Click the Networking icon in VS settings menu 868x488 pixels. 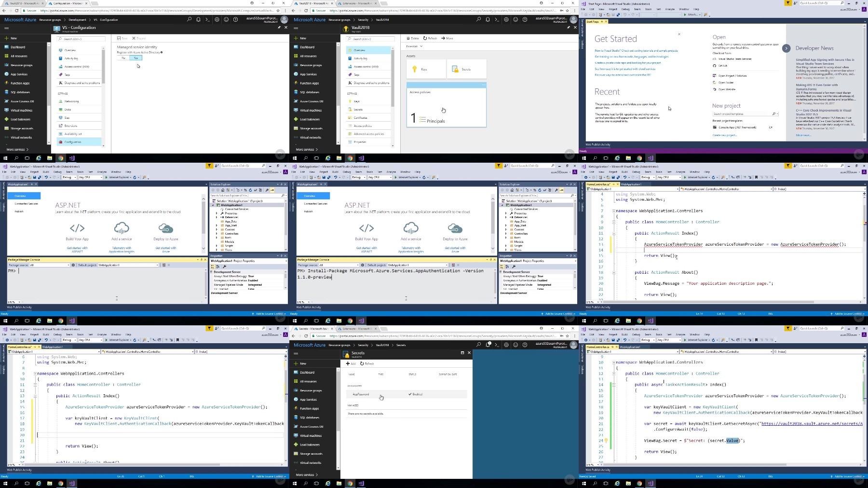[61, 101]
